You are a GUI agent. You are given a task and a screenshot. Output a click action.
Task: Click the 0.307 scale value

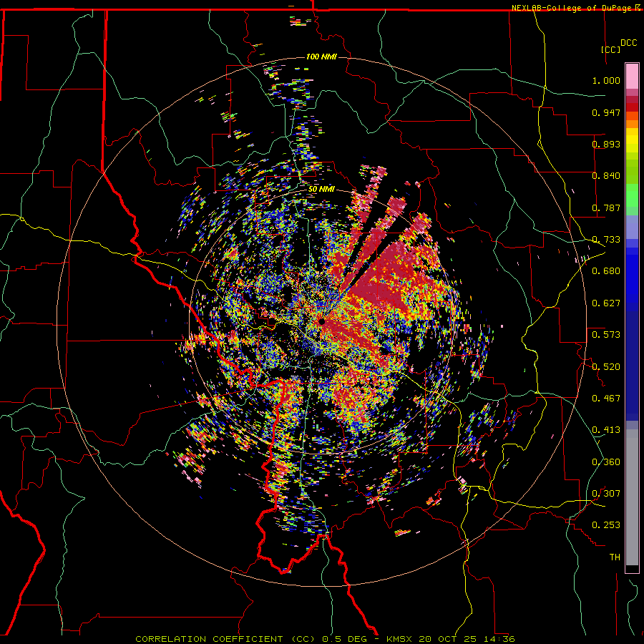606,494
